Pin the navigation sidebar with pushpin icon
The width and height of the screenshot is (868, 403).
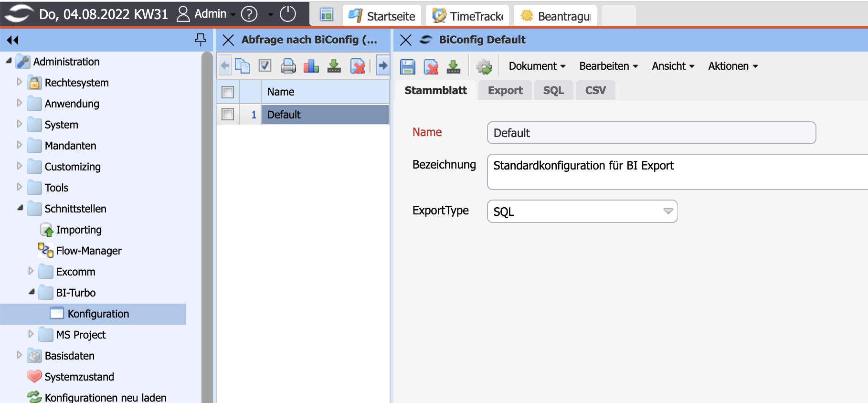click(201, 40)
